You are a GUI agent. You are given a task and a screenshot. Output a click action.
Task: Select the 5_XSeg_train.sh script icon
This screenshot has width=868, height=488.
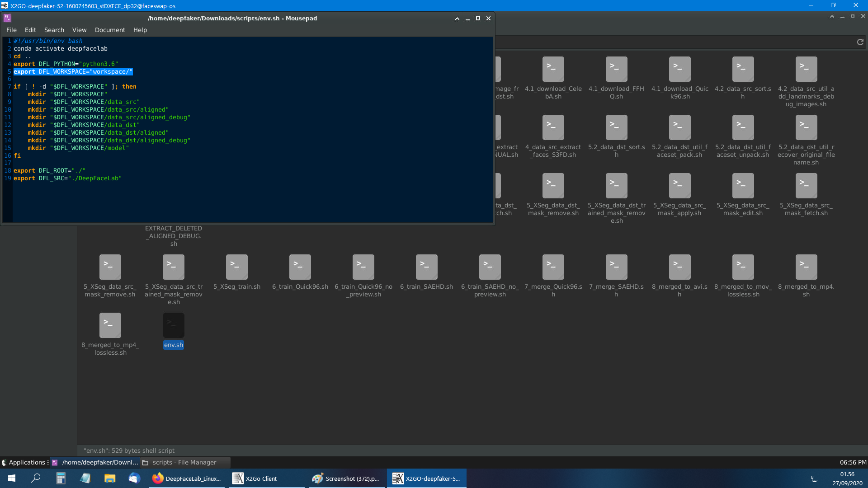click(236, 267)
